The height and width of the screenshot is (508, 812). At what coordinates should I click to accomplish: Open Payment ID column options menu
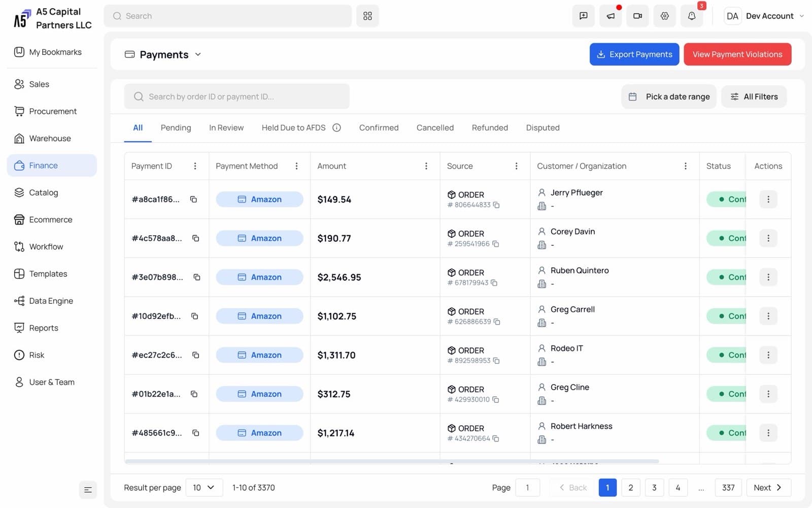point(195,166)
